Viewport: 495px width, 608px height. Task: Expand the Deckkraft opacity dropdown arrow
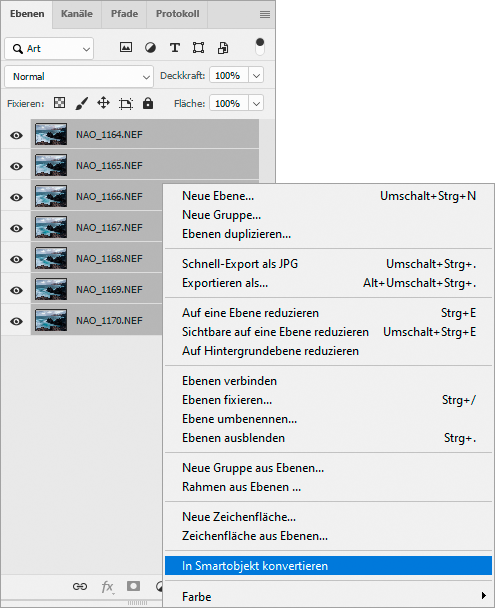click(x=256, y=76)
